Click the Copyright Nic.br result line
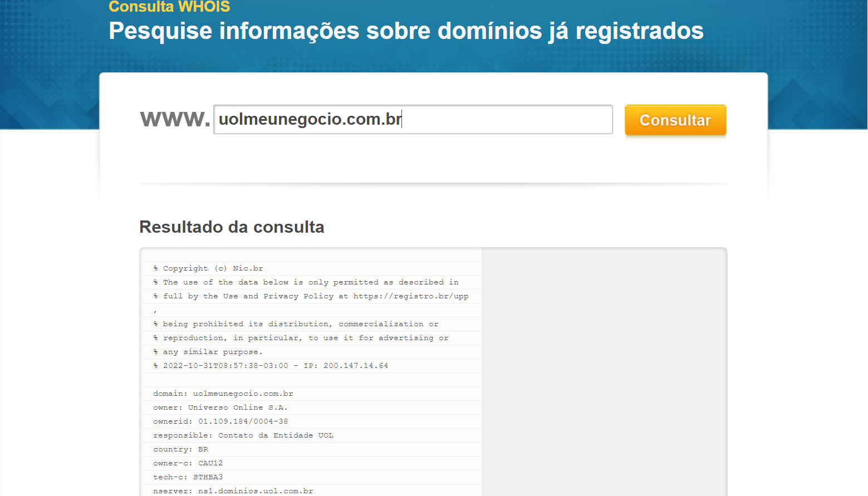The image size is (868, 496). (x=208, y=268)
